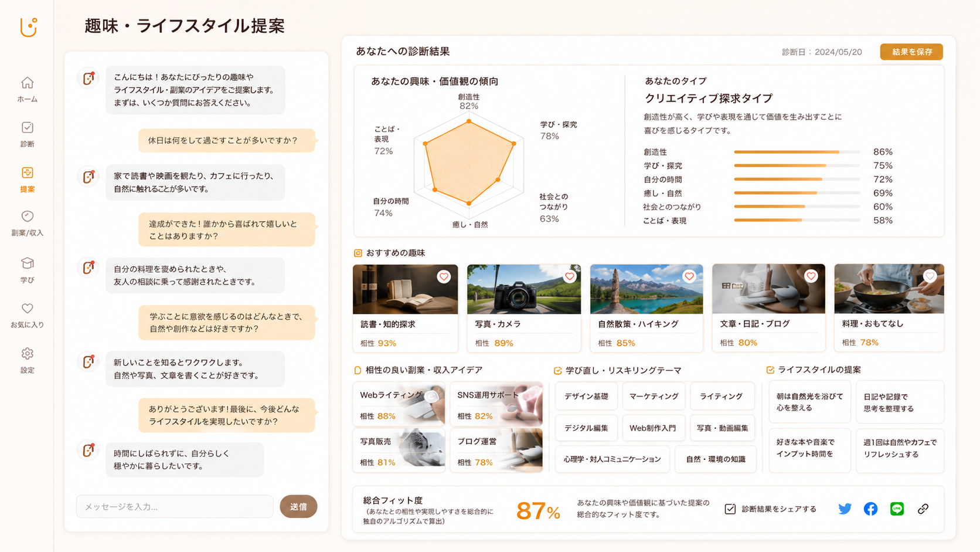Click the 送信 button
This screenshot has width=980, height=552.
point(298,506)
